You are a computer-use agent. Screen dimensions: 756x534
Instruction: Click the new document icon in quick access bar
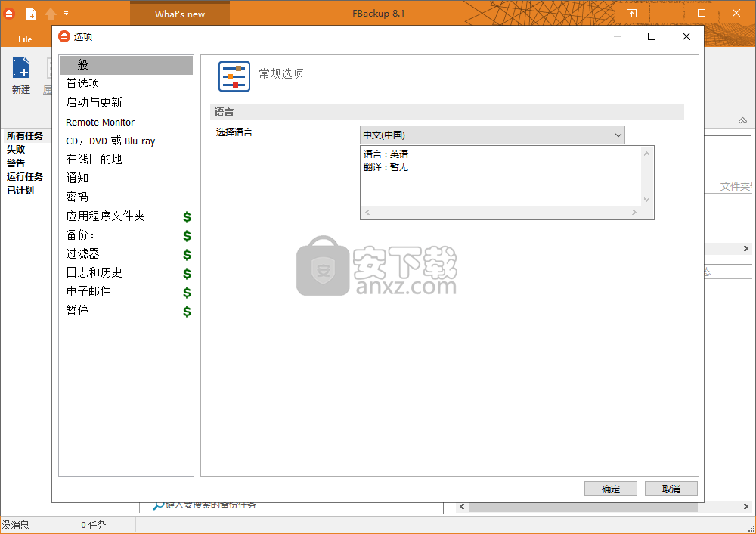[x=31, y=14]
